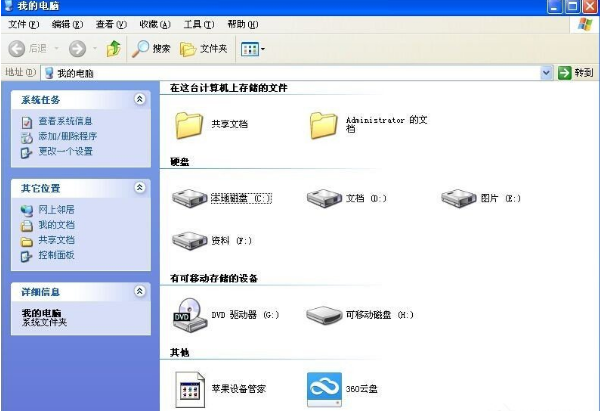Open the 查看(V) menu
600x411 pixels.
coord(111,24)
